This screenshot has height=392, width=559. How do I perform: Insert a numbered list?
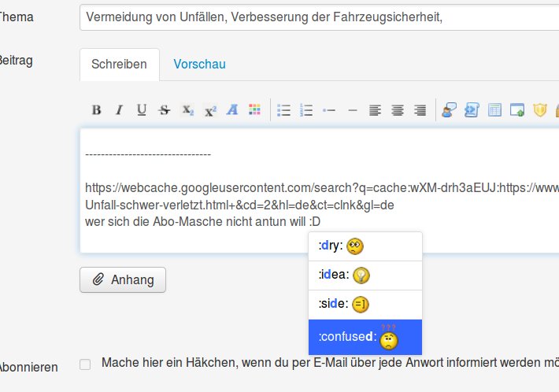tap(307, 110)
